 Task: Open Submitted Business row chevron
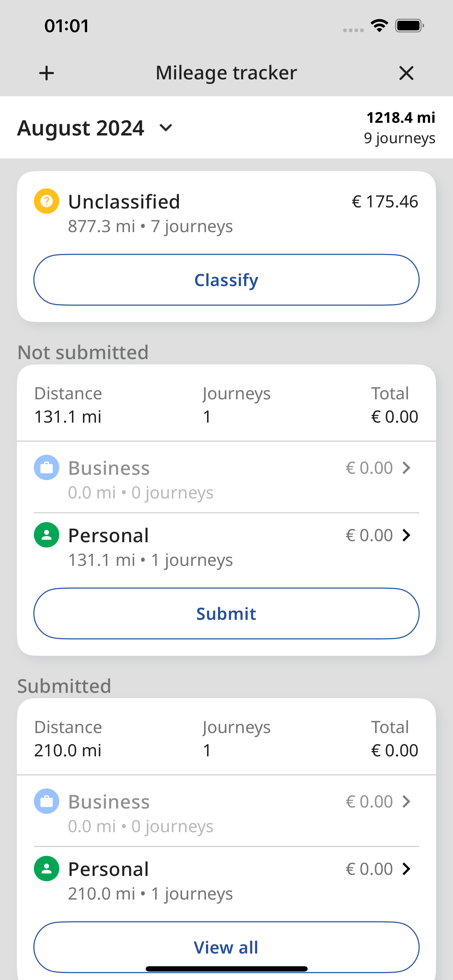pyautogui.click(x=406, y=801)
